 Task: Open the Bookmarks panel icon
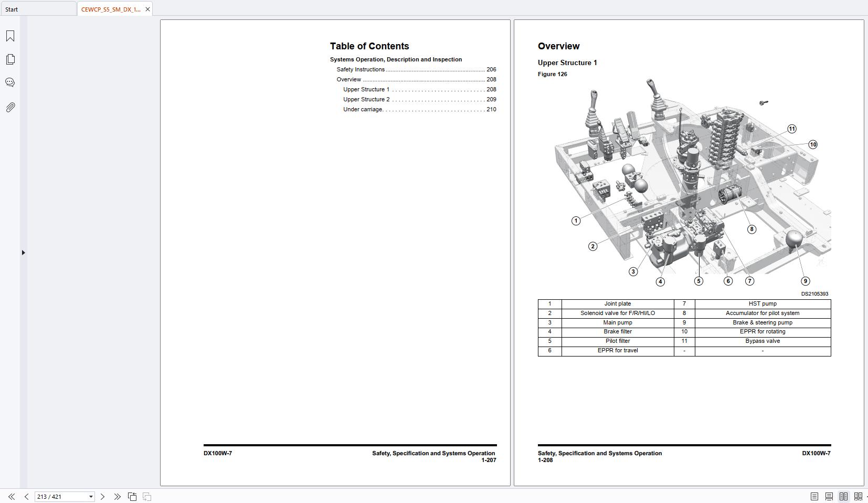tap(10, 36)
